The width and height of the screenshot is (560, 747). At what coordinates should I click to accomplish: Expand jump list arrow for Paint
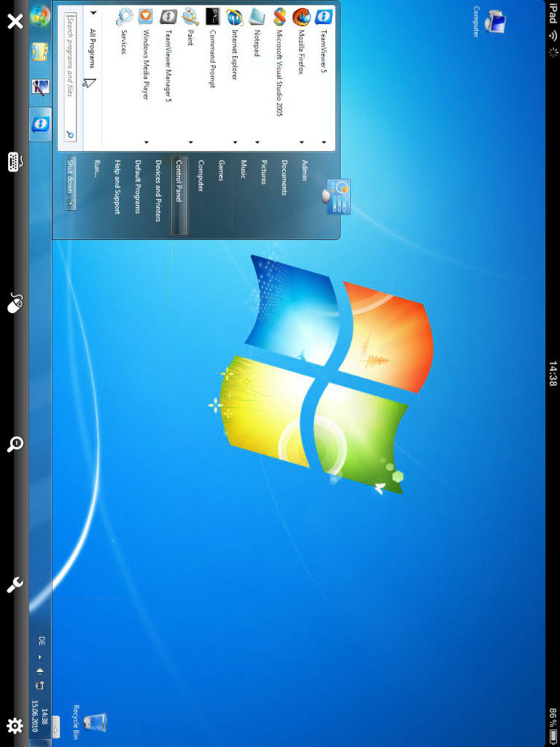pyautogui.click(x=190, y=142)
